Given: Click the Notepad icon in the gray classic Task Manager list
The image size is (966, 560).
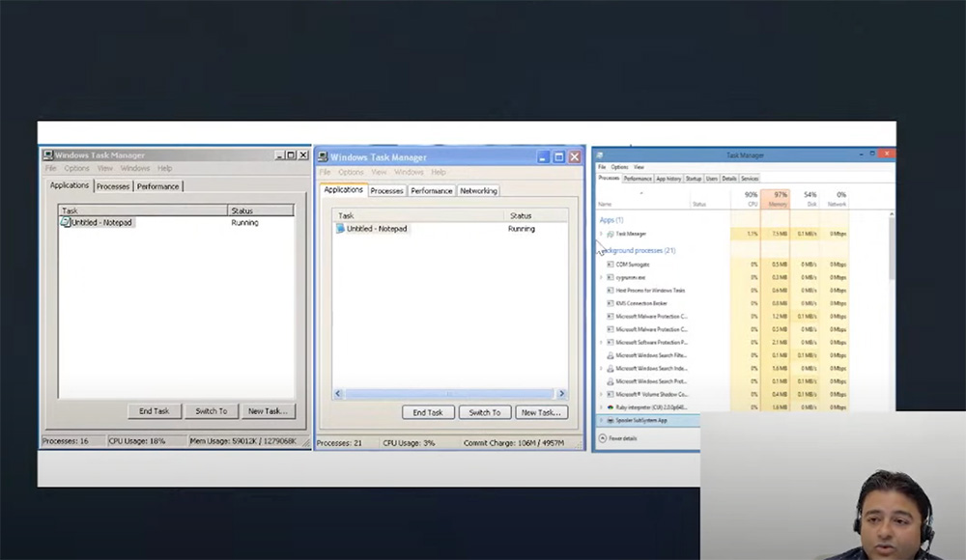Looking at the screenshot, I should point(65,222).
